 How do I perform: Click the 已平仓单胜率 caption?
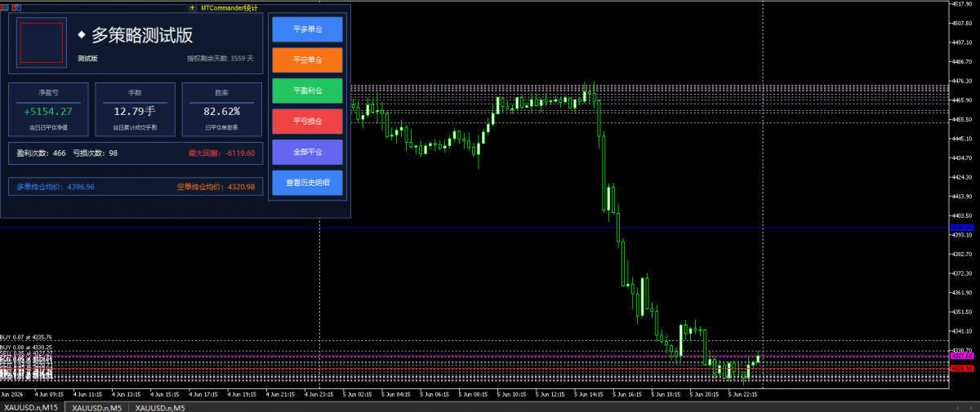tap(221, 128)
